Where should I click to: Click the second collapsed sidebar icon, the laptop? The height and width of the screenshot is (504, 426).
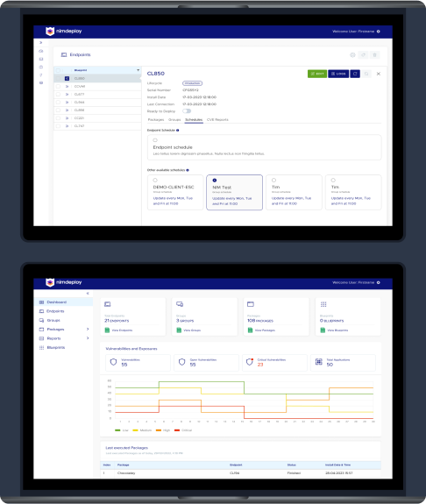(41, 59)
